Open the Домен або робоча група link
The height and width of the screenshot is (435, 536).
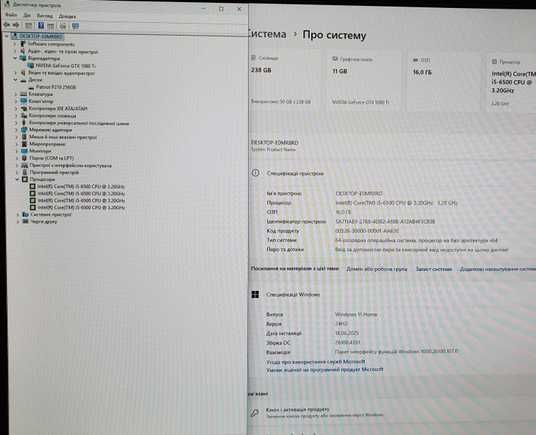[x=377, y=269]
